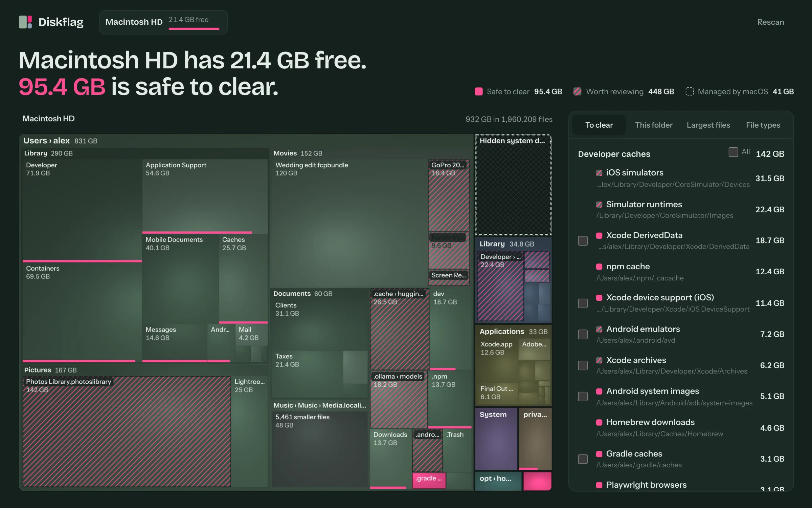Select the Android emulators checkbox
Image resolution: width=812 pixels, height=508 pixels.
[583, 334]
